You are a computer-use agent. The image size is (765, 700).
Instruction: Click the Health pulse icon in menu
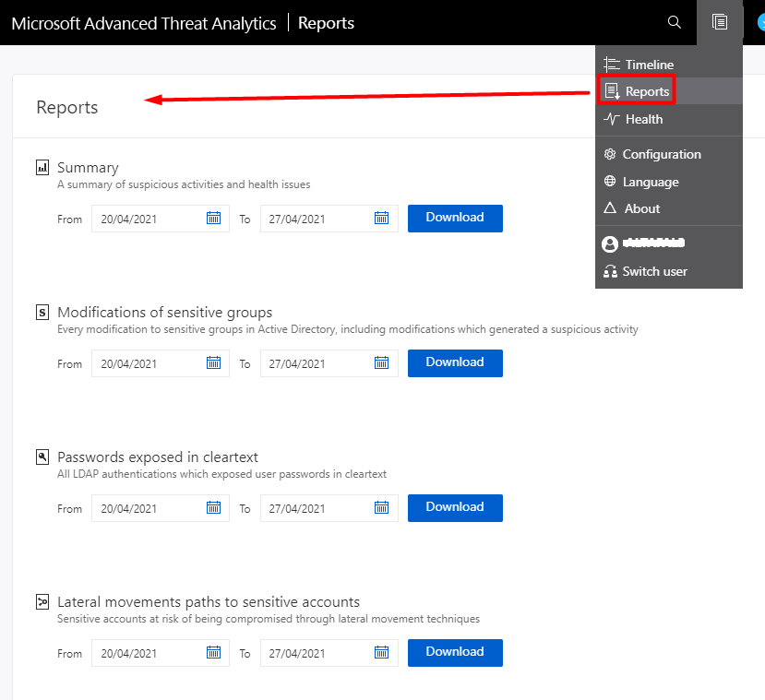coord(611,118)
